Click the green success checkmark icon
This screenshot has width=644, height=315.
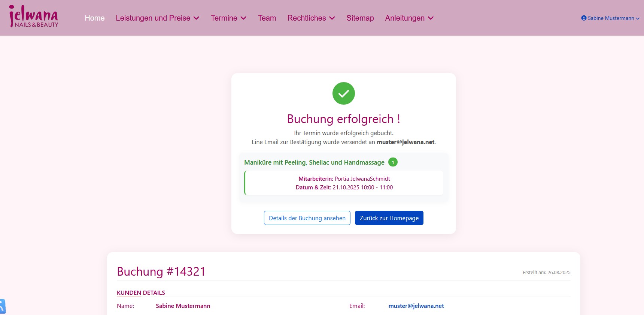pyautogui.click(x=344, y=93)
